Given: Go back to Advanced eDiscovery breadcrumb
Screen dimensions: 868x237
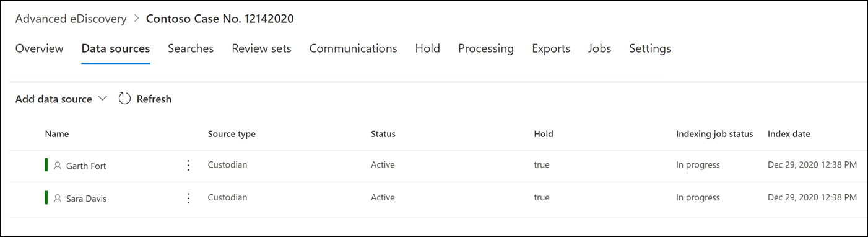Looking at the screenshot, I should [71, 19].
